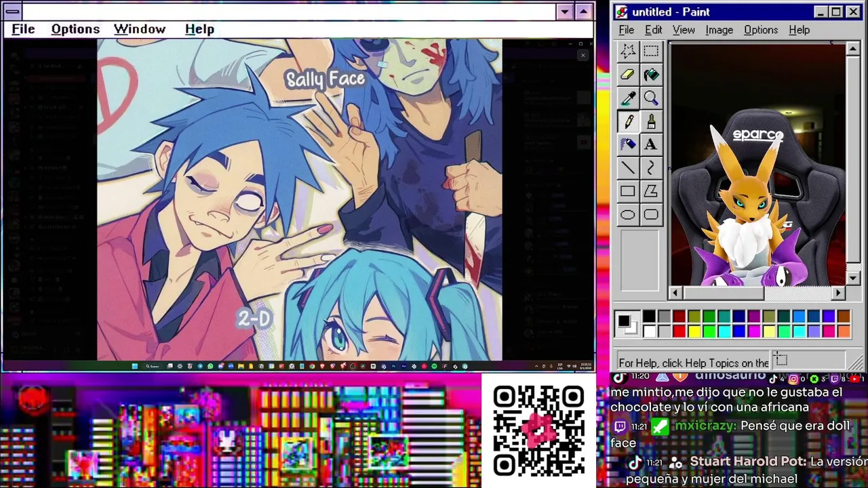Choose the Brush tool in Paint

(x=651, y=121)
